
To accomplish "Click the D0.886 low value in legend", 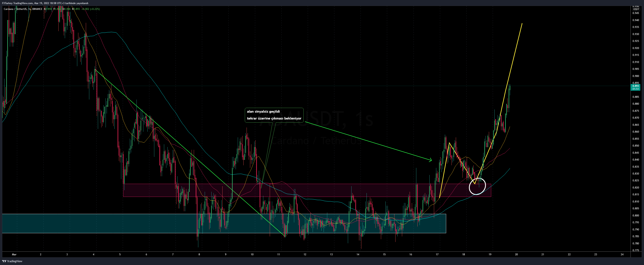I will (x=67, y=9).
